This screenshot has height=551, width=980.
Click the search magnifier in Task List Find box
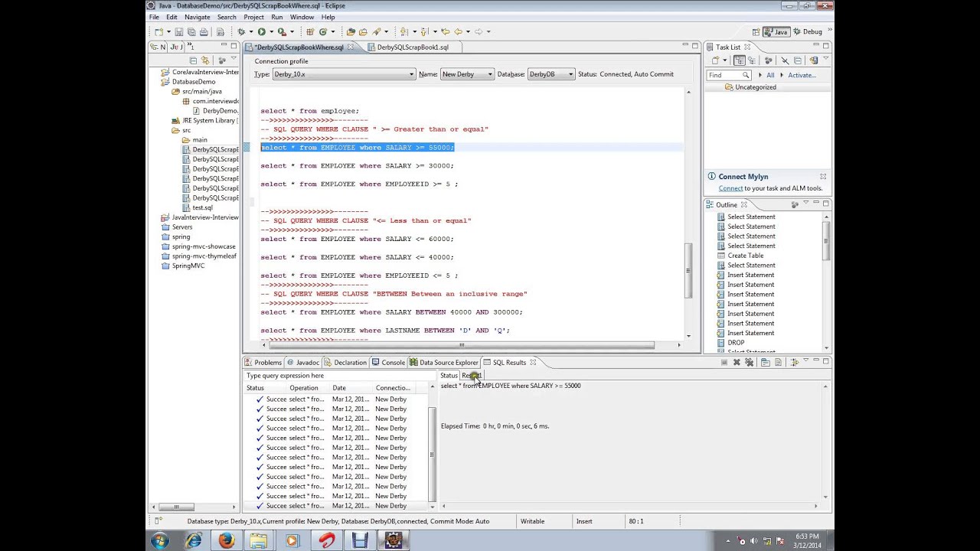pyautogui.click(x=746, y=75)
